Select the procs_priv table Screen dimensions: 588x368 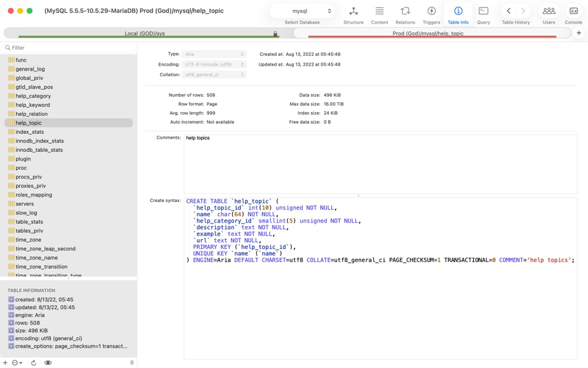[68, 177]
